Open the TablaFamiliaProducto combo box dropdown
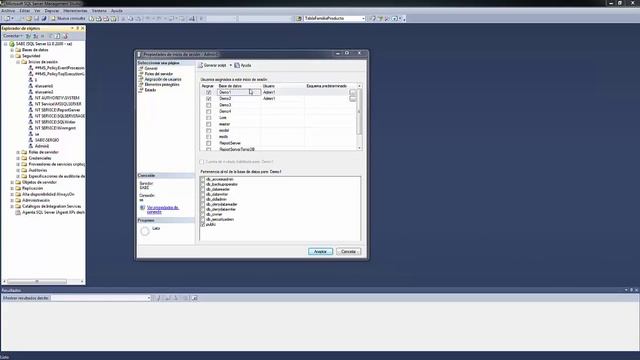The width and height of the screenshot is (640, 360). pos(363,18)
